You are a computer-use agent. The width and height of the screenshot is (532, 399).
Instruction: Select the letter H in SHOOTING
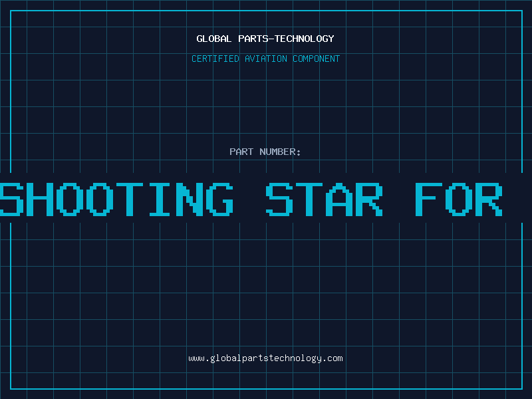click(40, 199)
